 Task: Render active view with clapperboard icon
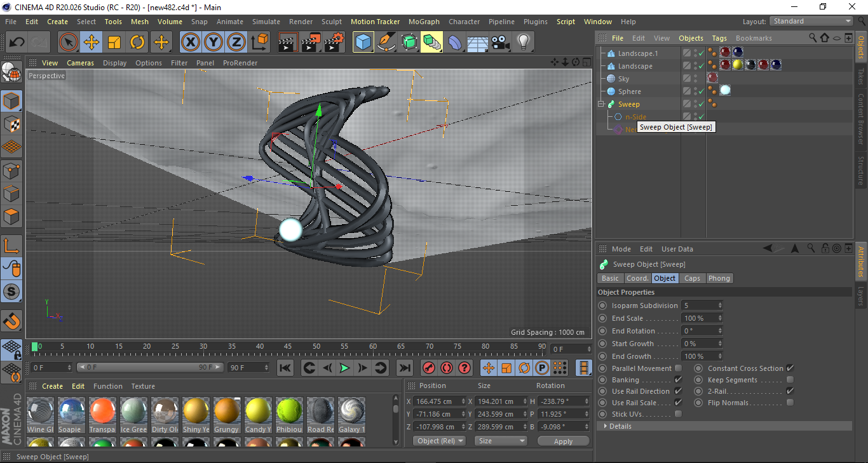[288, 43]
